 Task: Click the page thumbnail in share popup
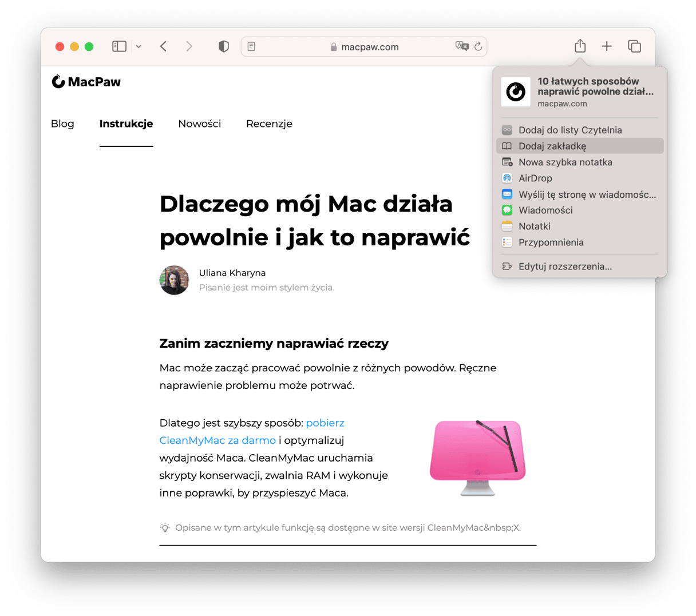516,92
